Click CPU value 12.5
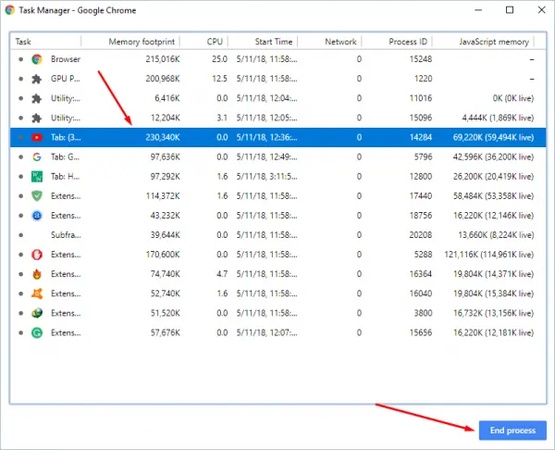This screenshot has width=555, height=450. pos(219,79)
